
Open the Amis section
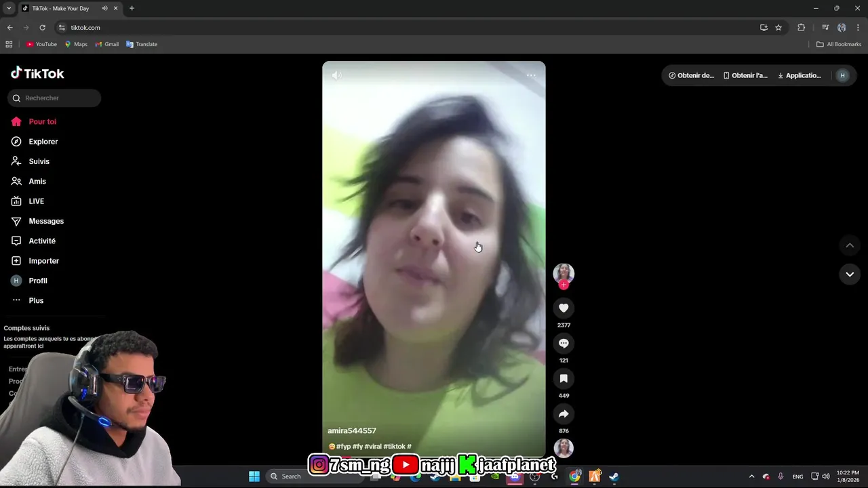28,182
